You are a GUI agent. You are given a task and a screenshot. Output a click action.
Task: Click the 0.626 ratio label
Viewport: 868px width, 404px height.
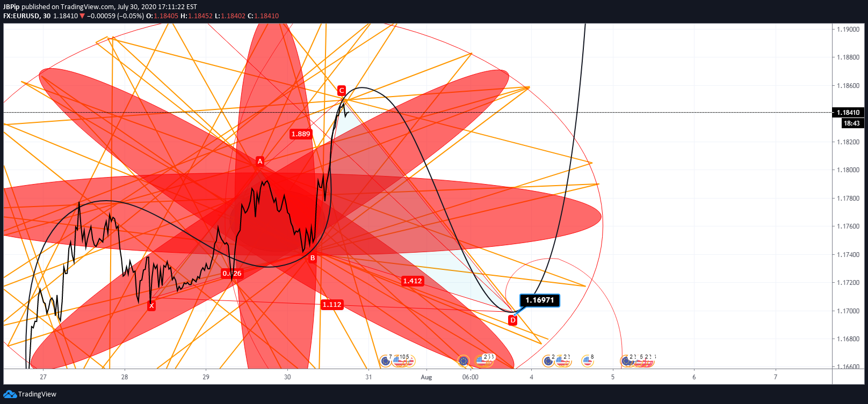[x=232, y=274]
